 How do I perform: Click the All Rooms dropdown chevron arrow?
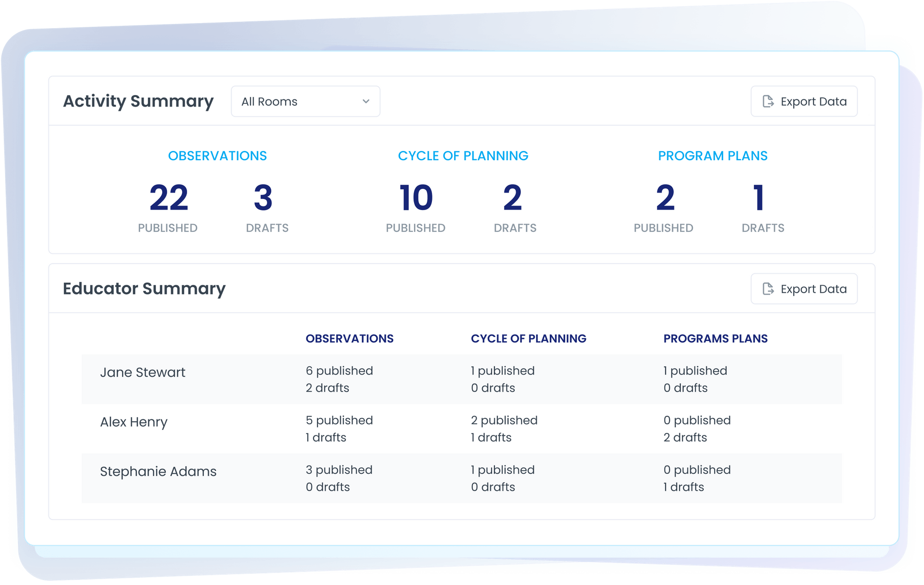click(366, 102)
